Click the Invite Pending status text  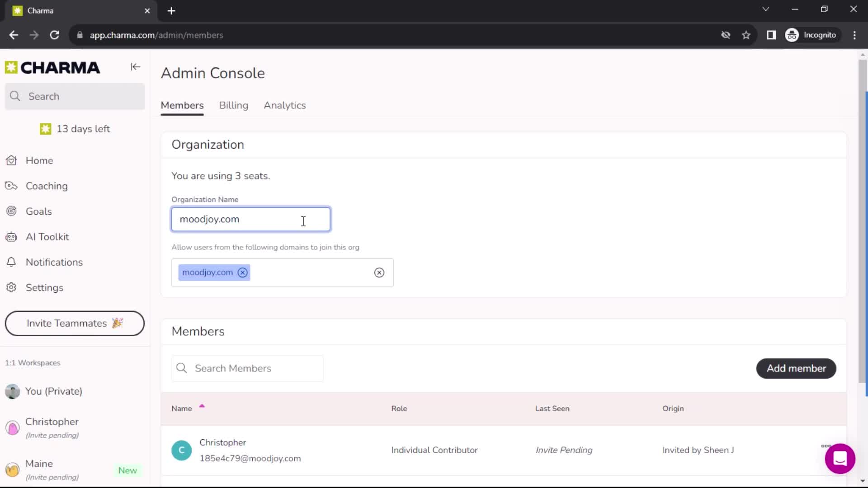pyautogui.click(x=564, y=450)
